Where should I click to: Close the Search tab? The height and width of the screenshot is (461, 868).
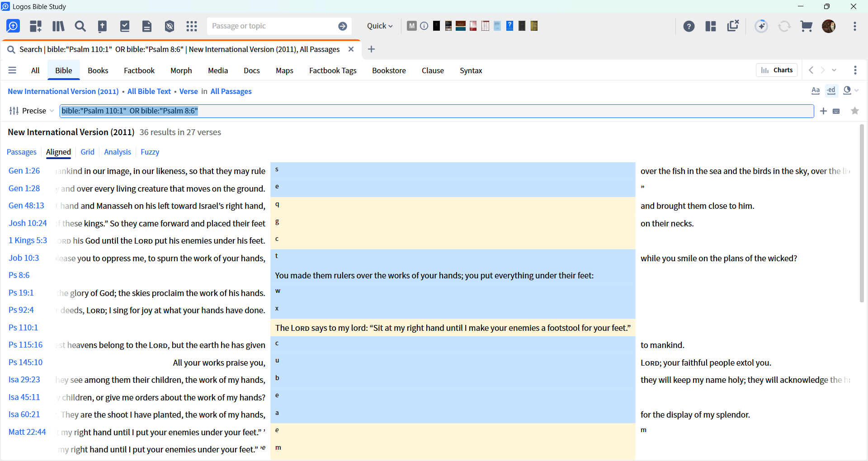[x=351, y=49]
